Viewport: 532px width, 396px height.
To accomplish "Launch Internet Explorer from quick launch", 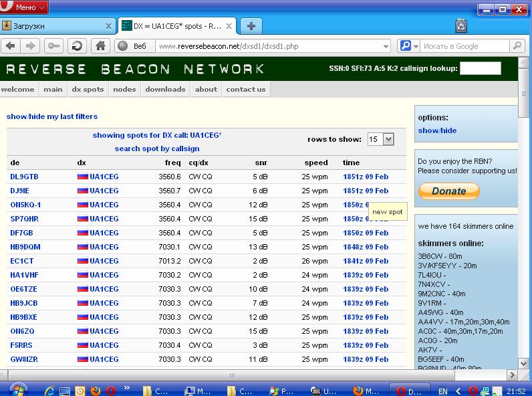I will 49,391.
